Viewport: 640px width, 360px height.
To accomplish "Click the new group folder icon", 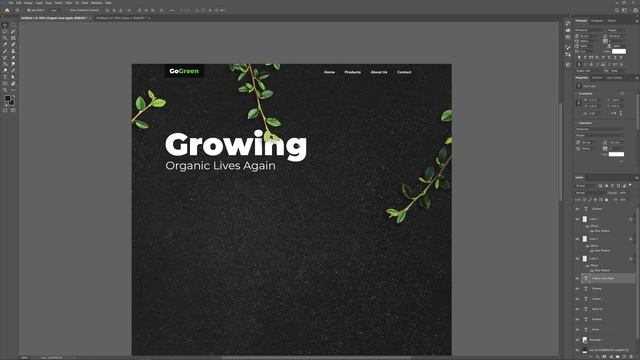I will (x=618, y=357).
